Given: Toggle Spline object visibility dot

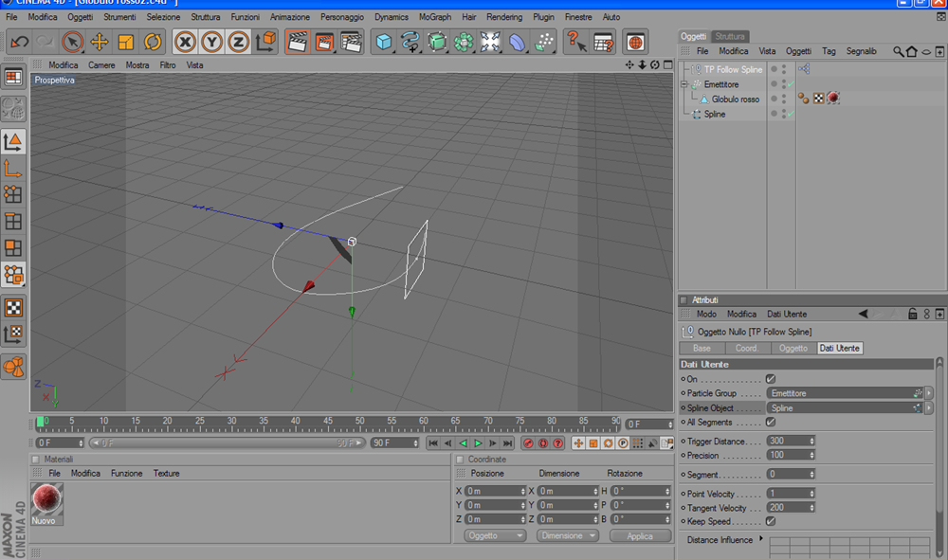Looking at the screenshot, I should pyautogui.click(x=774, y=113).
